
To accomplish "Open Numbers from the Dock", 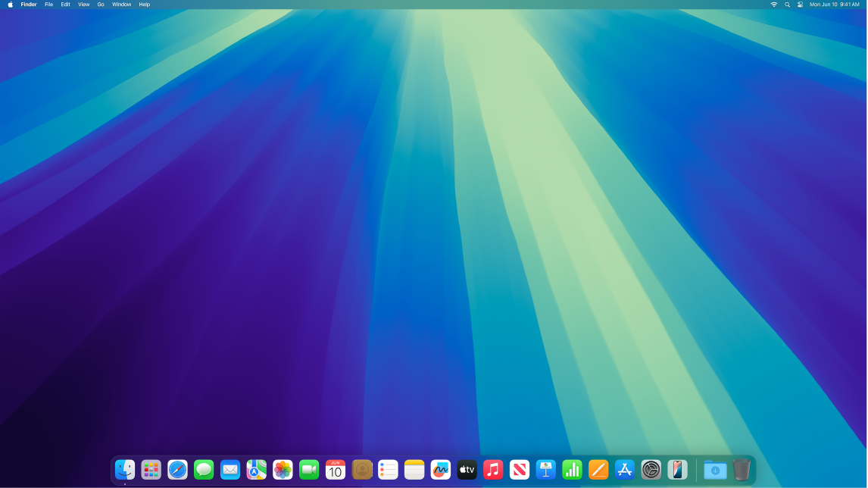I will pos(573,470).
